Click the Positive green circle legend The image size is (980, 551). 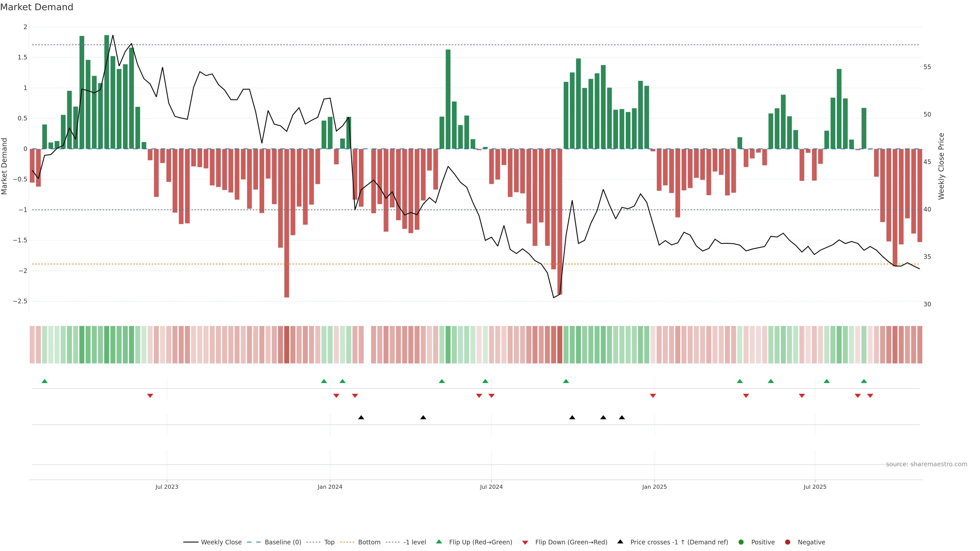click(x=741, y=542)
